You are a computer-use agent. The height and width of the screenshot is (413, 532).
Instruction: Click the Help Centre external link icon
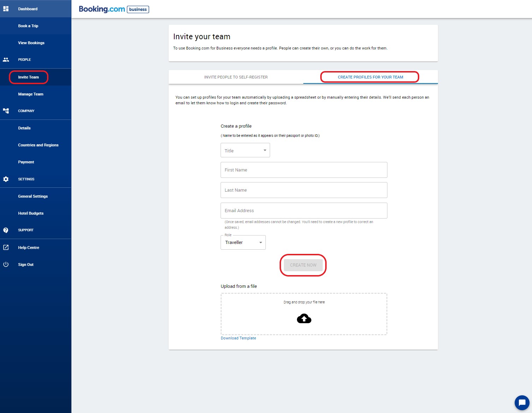[x=6, y=247]
